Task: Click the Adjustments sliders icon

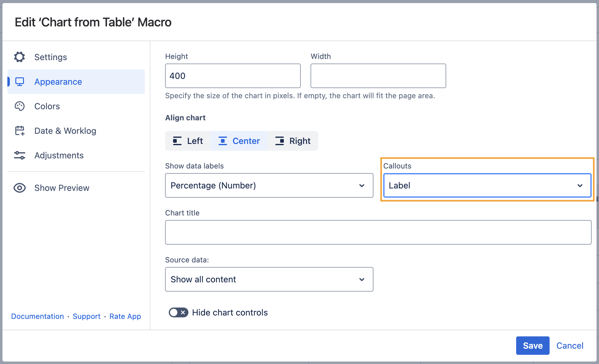Action: 20,155
